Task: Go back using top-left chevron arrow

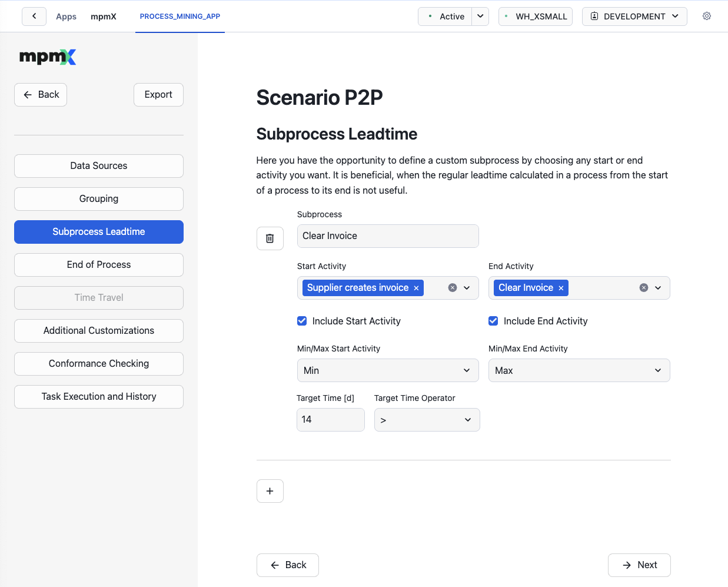Action: tap(34, 16)
